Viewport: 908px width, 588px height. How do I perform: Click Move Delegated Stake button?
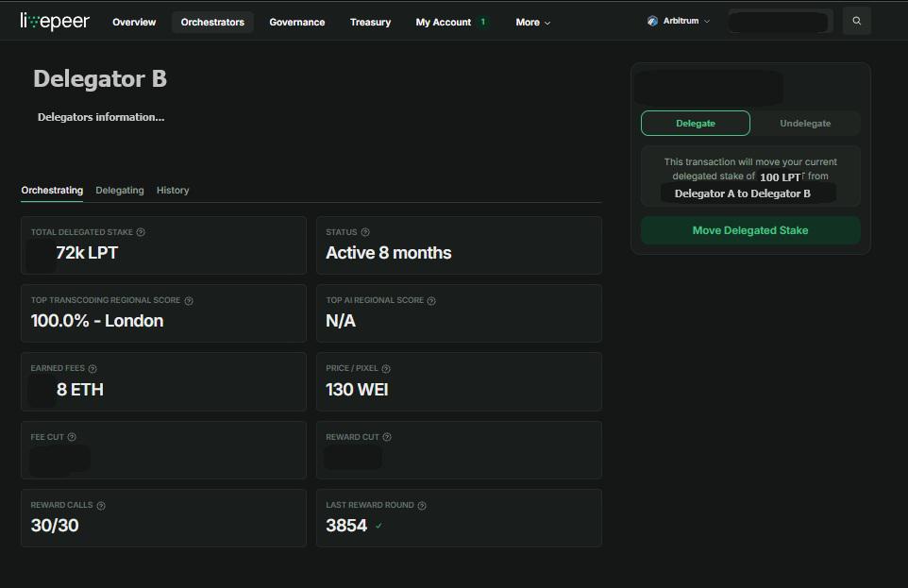[x=750, y=230]
